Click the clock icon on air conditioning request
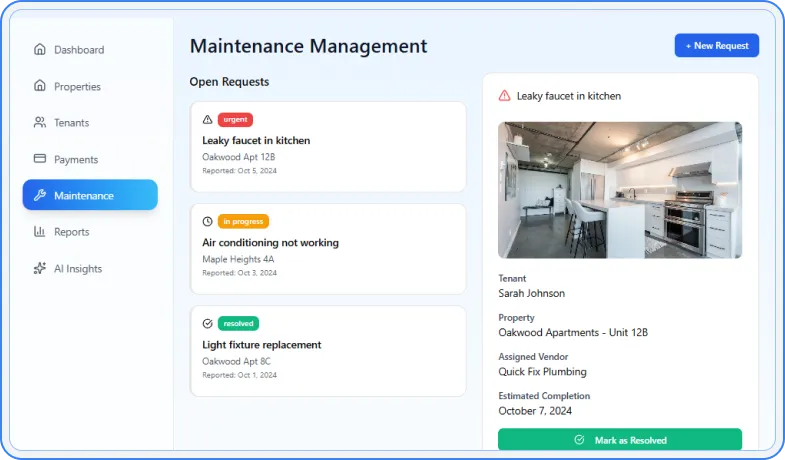785x460 pixels. tap(208, 222)
